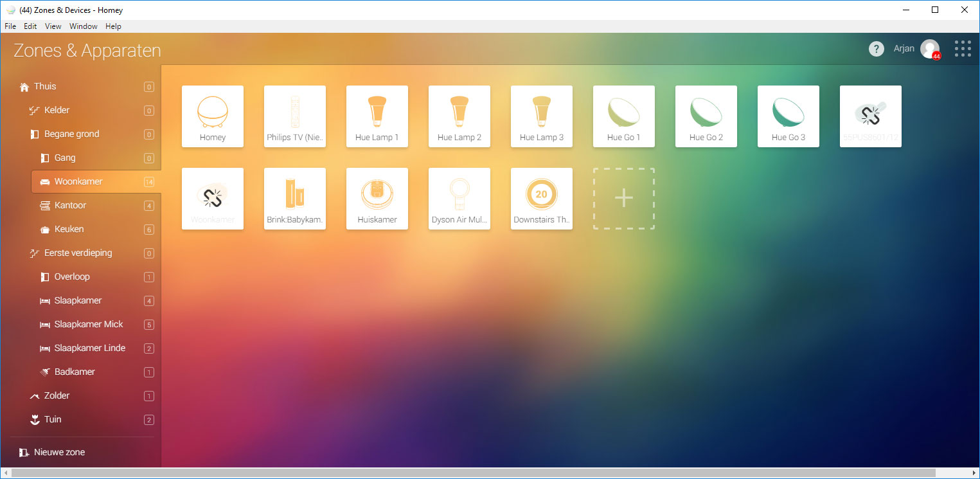Click the Keuken device count badge 6

pos(149,230)
